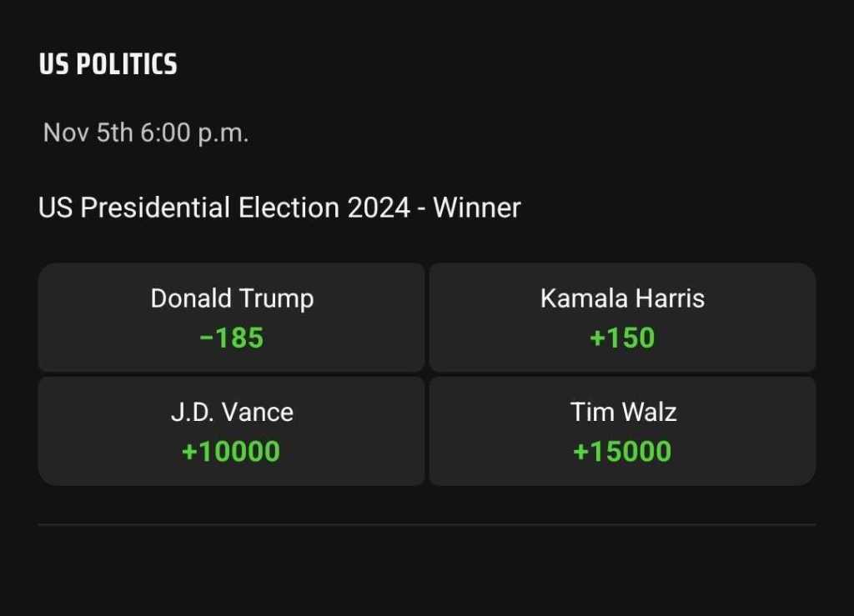The height and width of the screenshot is (616, 854).
Task: Tap the -185 odds value
Action: pyautogui.click(x=232, y=338)
